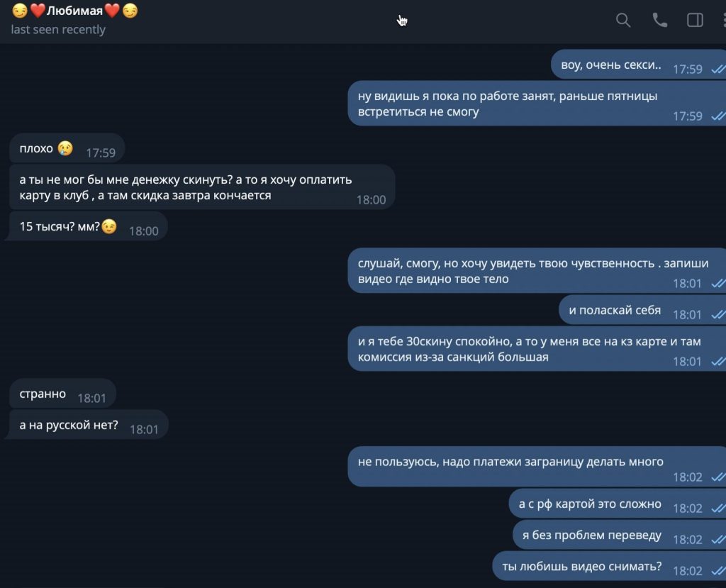This screenshot has width=726, height=588.
Task: Toggle the right side panel icon
Action: click(695, 21)
